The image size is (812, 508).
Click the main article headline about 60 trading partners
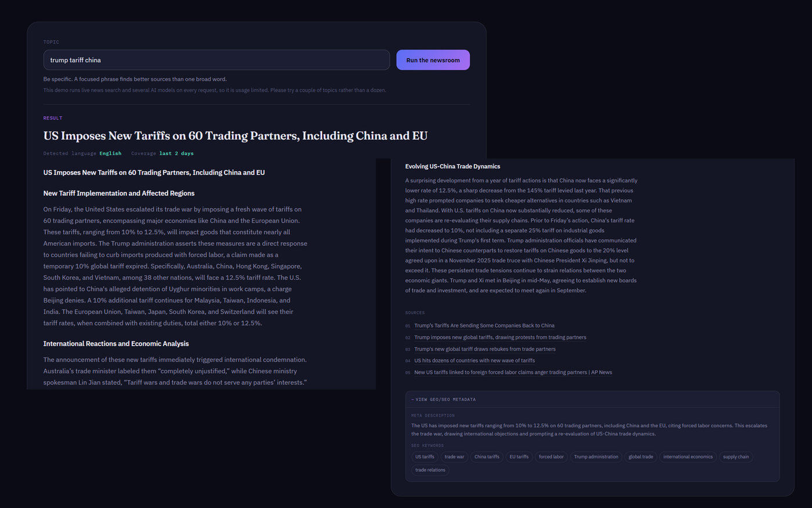coord(235,136)
